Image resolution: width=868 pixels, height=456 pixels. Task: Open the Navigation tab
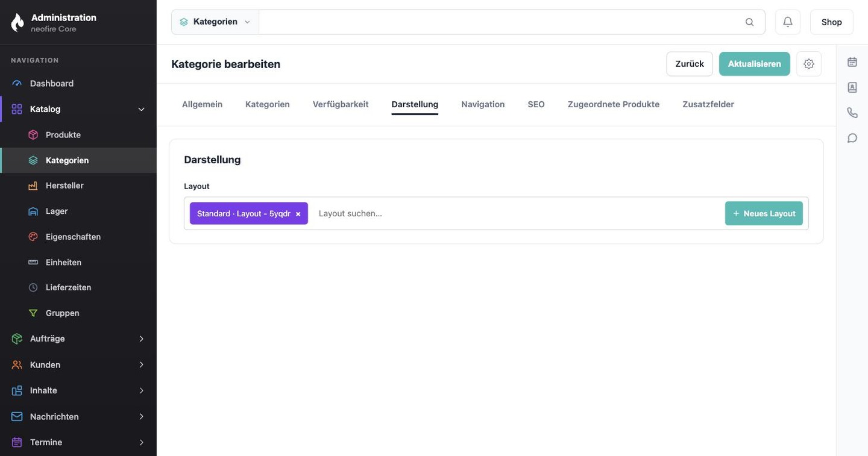pos(483,104)
